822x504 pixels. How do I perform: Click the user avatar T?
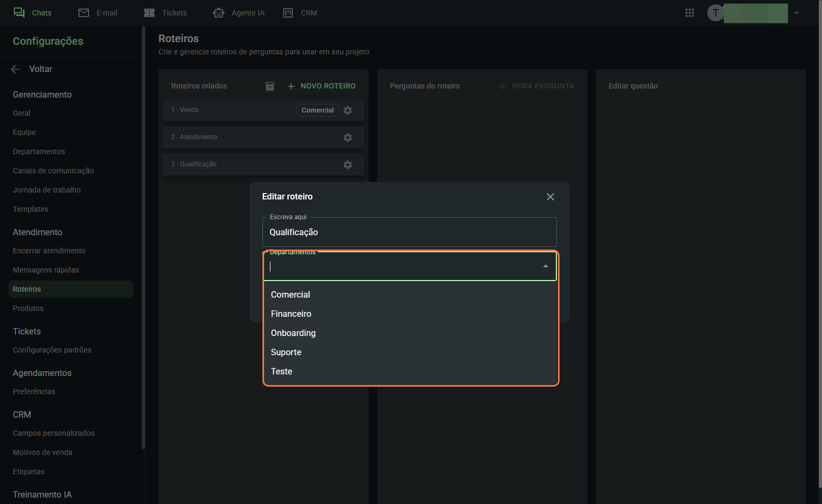click(x=715, y=13)
